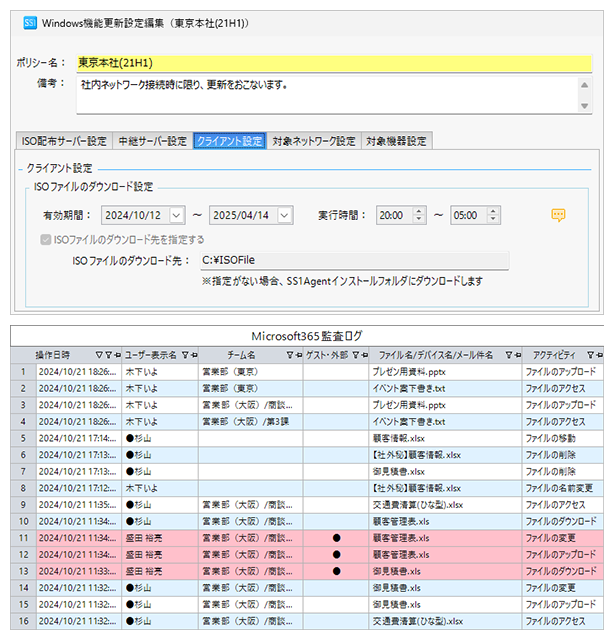Viewport: 614px width, 640px height.
Task: Click 交通費清算(ひな型).xlsx in row 9
Action: (445, 505)
